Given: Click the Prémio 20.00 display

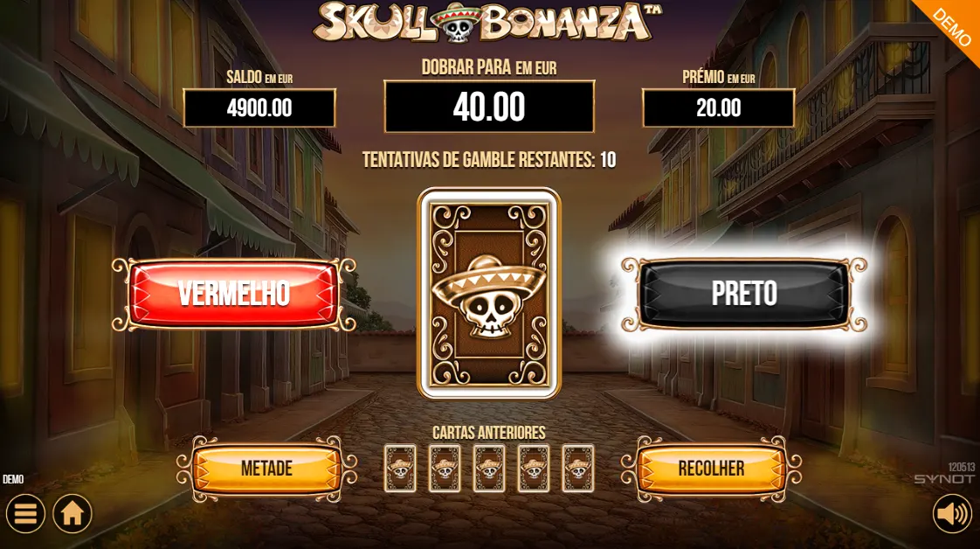Looking at the screenshot, I should click(719, 108).
